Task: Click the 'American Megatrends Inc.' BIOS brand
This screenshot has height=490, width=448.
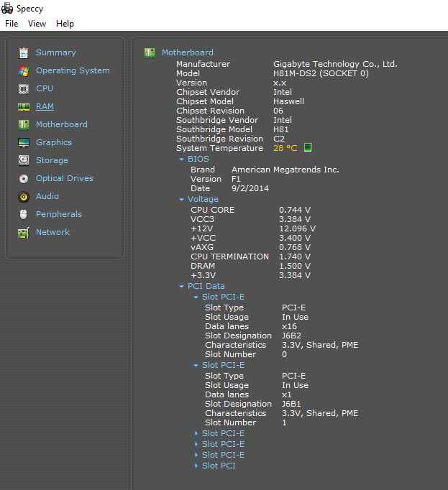Action: pos(285,170)
